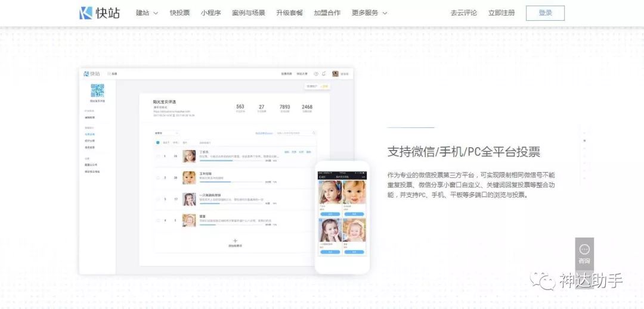Click the 阳光宝贝评选 campaign title
This screenshot has height=309, width=644.
click(x=165, y=102)
